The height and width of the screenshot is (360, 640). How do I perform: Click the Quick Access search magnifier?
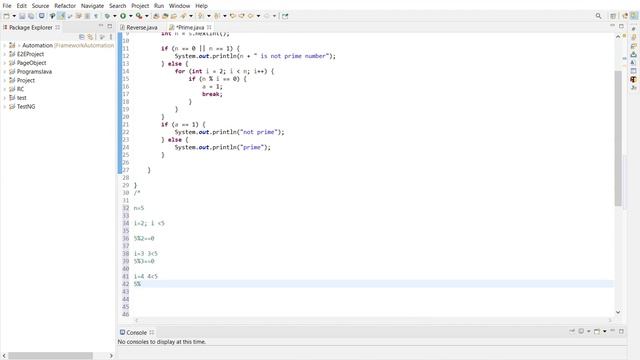pyautogui.click(x=598, y=16)
